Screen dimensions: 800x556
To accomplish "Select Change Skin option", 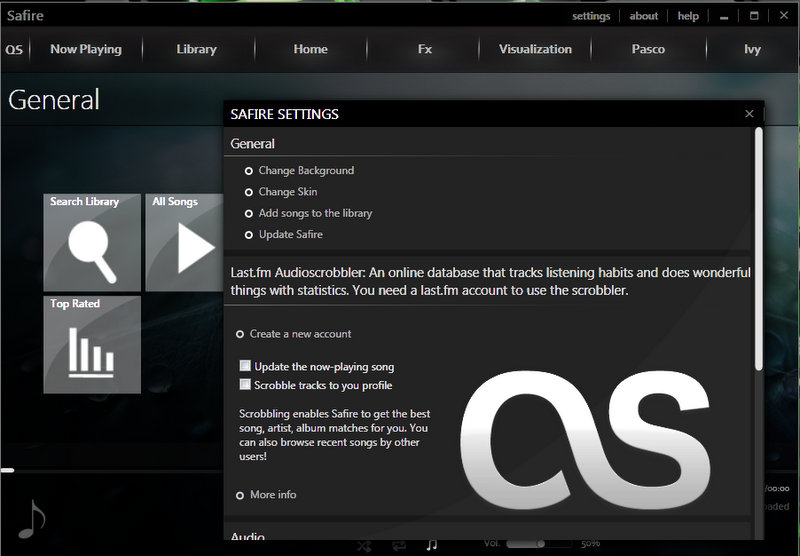I will [281, 192].
